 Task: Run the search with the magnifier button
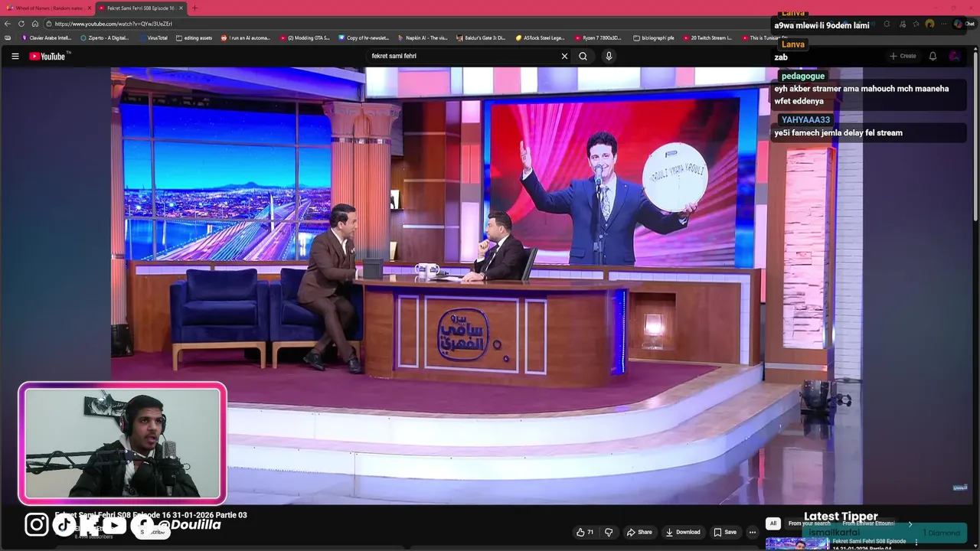(x=583, y=56)
